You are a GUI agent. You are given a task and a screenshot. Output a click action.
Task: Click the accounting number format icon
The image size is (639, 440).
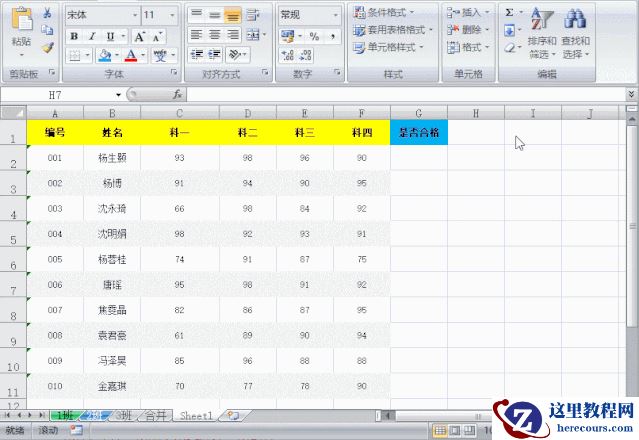pyautogui.click(x=288, y=36)
